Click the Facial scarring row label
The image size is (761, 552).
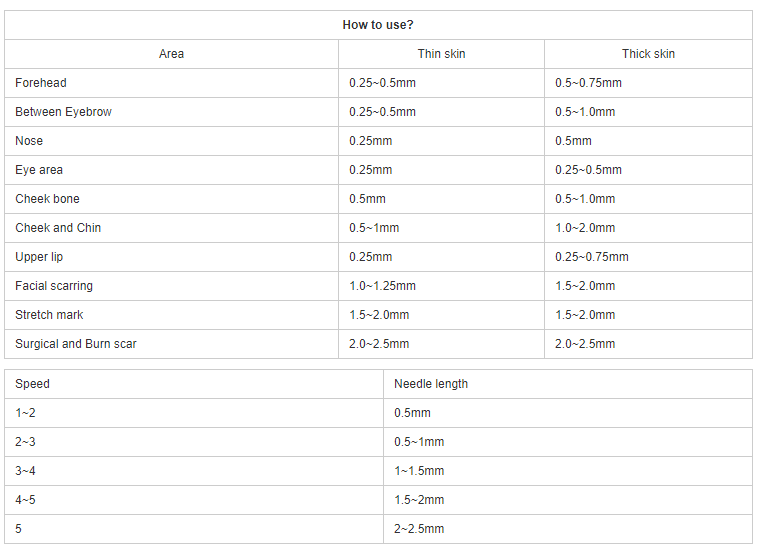tap(54, 286)
